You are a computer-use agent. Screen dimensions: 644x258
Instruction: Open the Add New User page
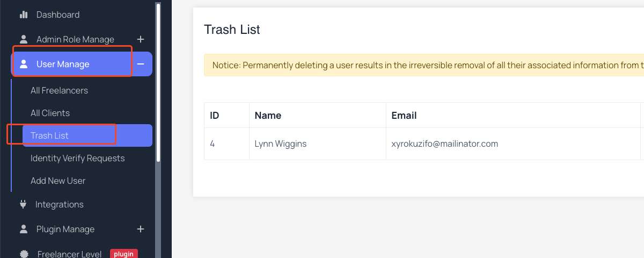58,181
